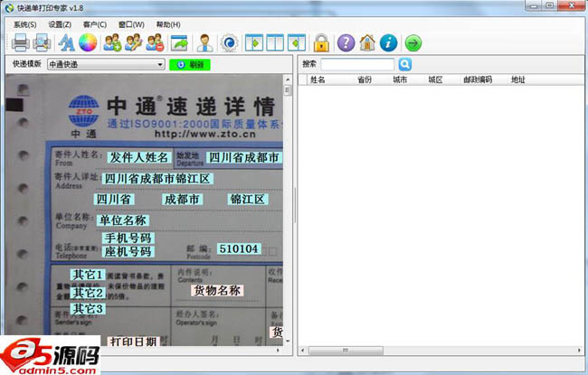Click the blue gear refresh icon
588x375 pixels.
[229, 42]
